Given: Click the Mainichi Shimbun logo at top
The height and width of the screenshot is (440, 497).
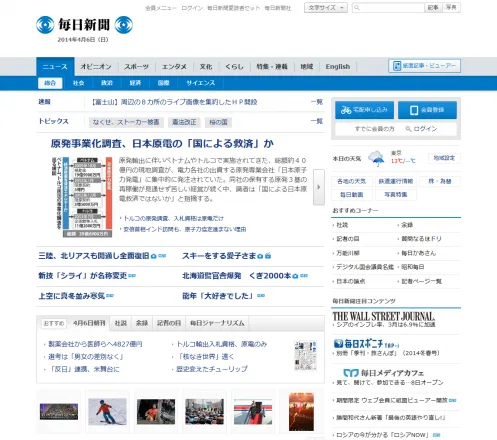Looking at the screenshot, I should [x=84, y=25].
